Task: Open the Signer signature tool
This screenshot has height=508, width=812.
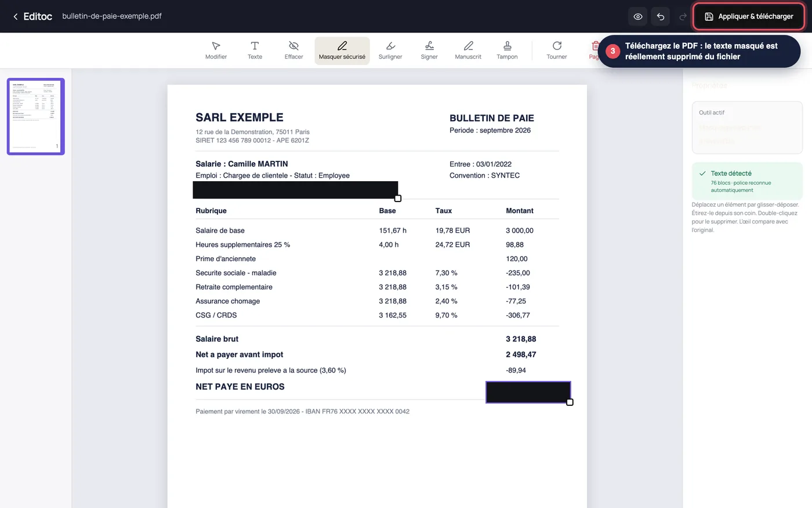Action: [429, 51]
